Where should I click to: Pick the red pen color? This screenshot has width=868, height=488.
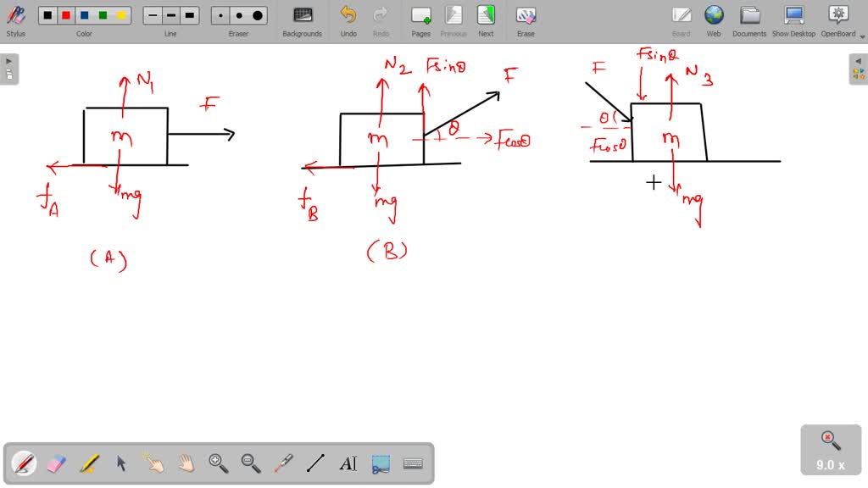pos(66,15)
